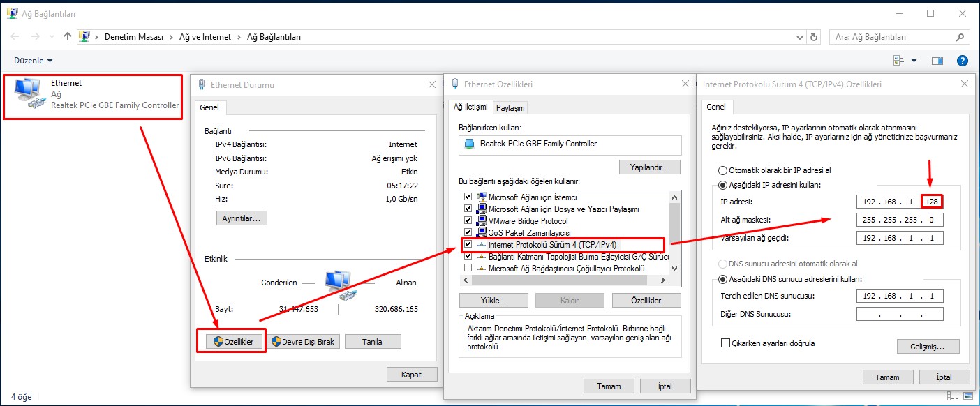This screenshot has width=980, height=406.
Task: Click the Ayrıntılar button
Action: (242, 218)
